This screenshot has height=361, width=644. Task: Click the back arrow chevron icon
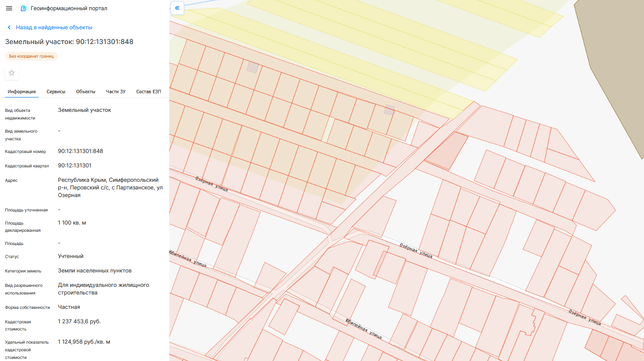point(9,28)
